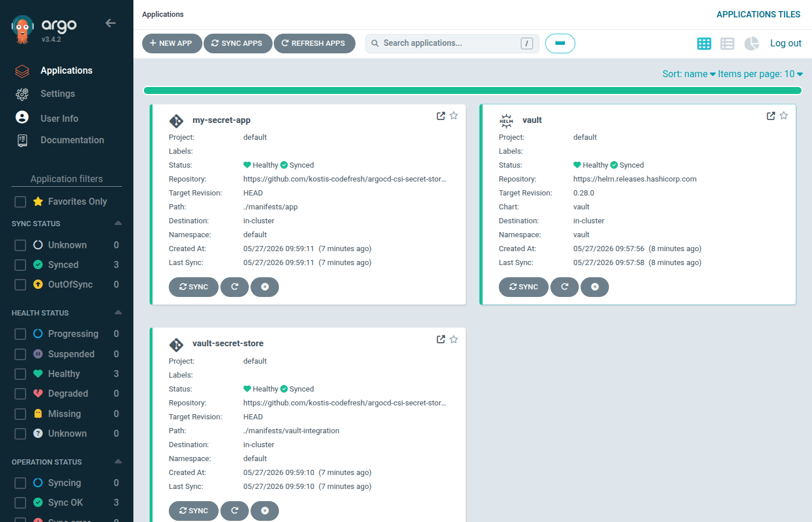The image size is (812, 522).
Task: Check the Missing health filter
Action: [x=20, y=414]
